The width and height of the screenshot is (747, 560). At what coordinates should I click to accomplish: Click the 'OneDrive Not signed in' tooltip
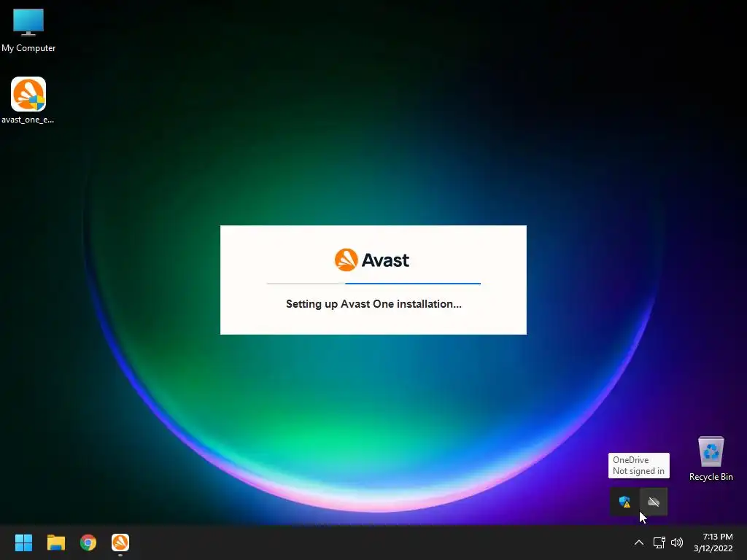[x=639, y=465]
